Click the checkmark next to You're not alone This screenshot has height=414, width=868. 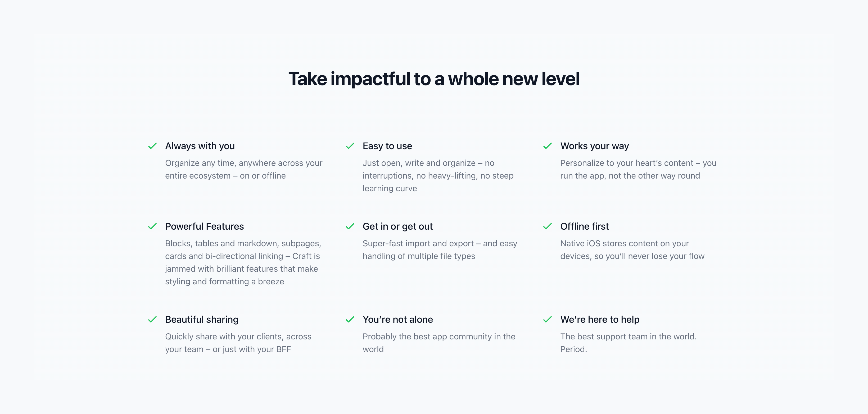point(350,319)
